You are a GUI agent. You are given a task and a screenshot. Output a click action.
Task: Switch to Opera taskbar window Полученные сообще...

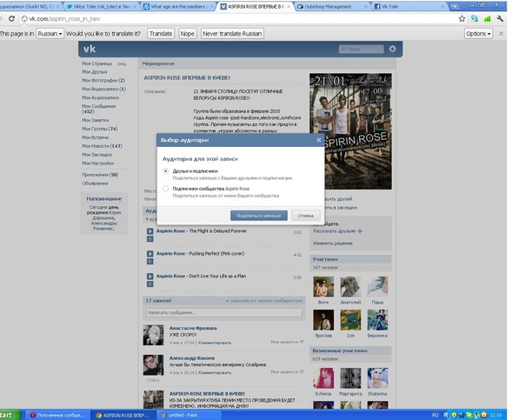[x=56, y=415]
